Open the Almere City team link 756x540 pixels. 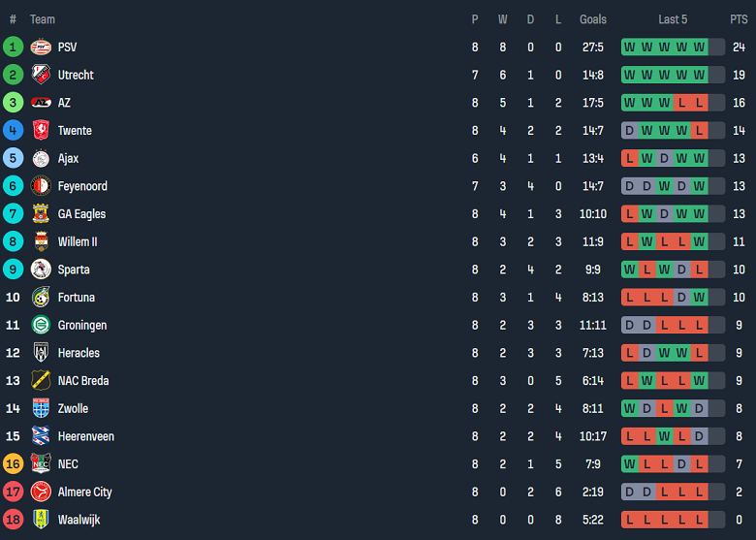(84, 492)
